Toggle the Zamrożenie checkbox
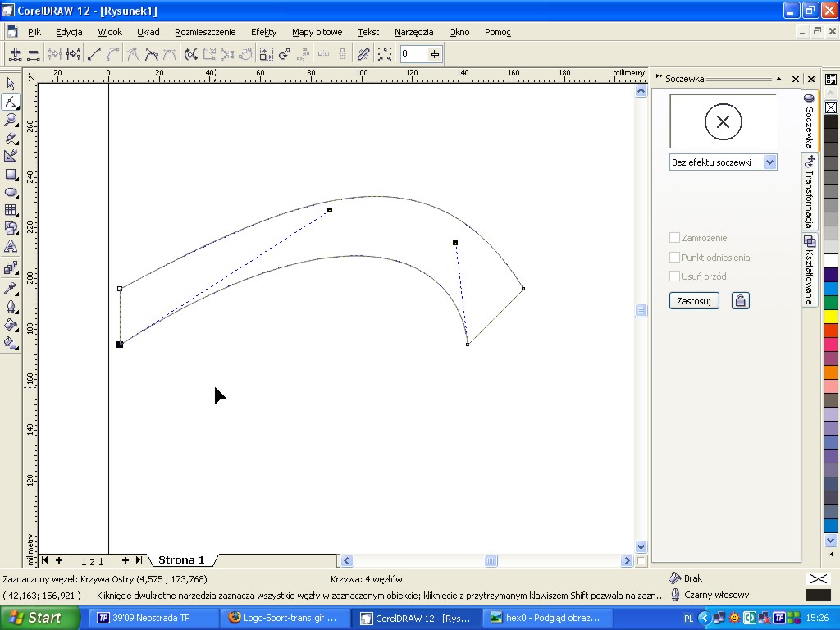 point(674,238)
